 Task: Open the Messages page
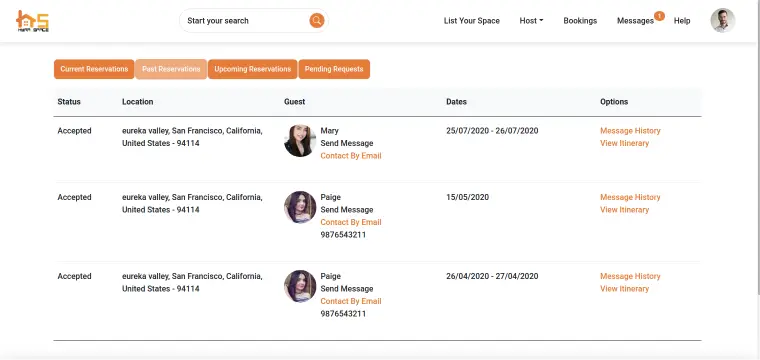point(635,21)
